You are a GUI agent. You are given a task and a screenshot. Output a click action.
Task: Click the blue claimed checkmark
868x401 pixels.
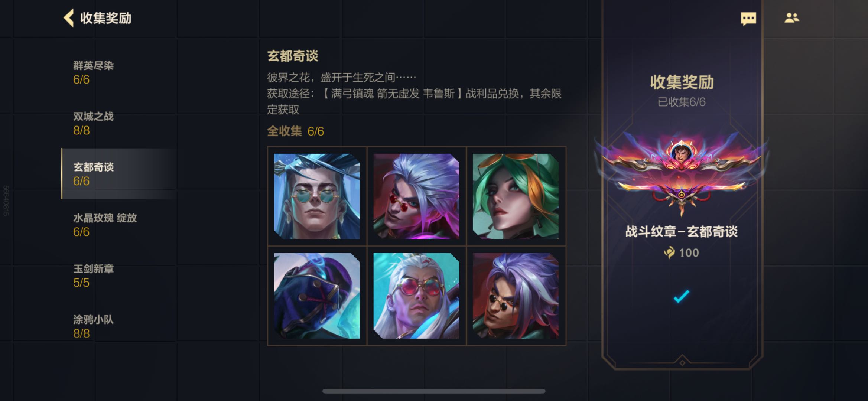pyautogui.click(x=681, y=296)
